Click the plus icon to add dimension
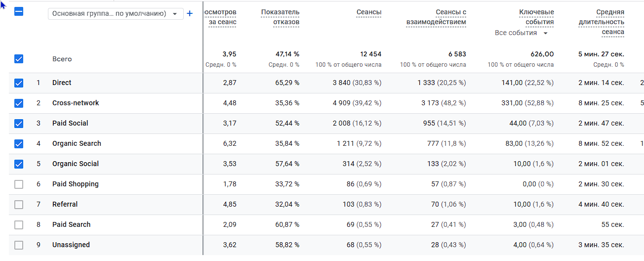The width and height of the screenshot is (644, 261). point(189,14)
